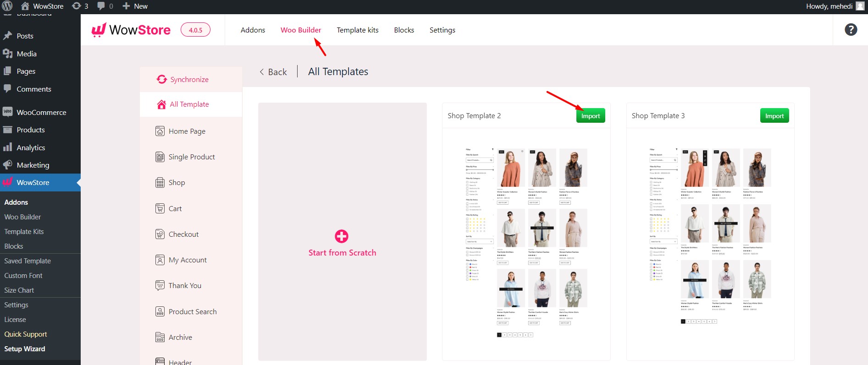Click the Shop template grid icon

160,183
